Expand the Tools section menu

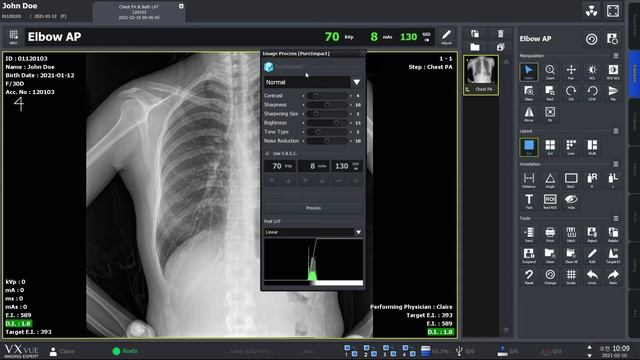tap(616, 218)
